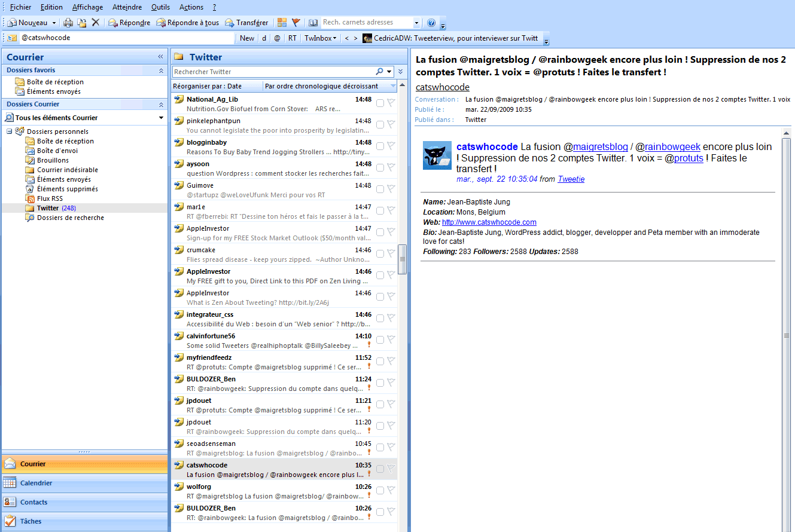Screen dimensions: 795x532
Task: Click the catswhocode cat avatar image
Action: pyautogui.click(x=437, y=155)
